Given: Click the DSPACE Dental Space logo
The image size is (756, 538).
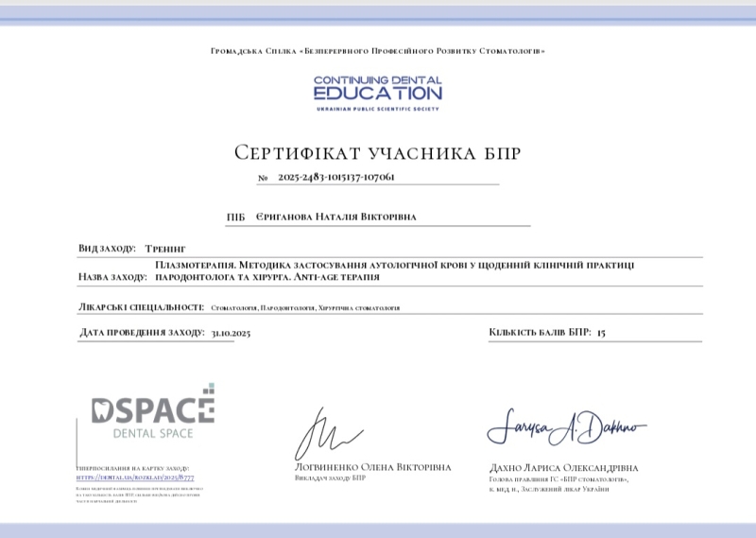Looking at the screenshot, I should click(x=152, y=411).
